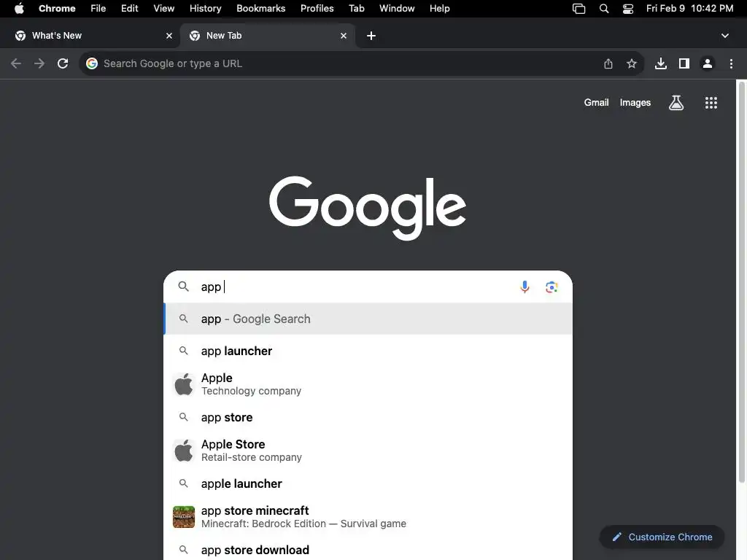This screenshot has height=560, width=747.
Task: Close the What's New tab
Action: coord(169,36)
